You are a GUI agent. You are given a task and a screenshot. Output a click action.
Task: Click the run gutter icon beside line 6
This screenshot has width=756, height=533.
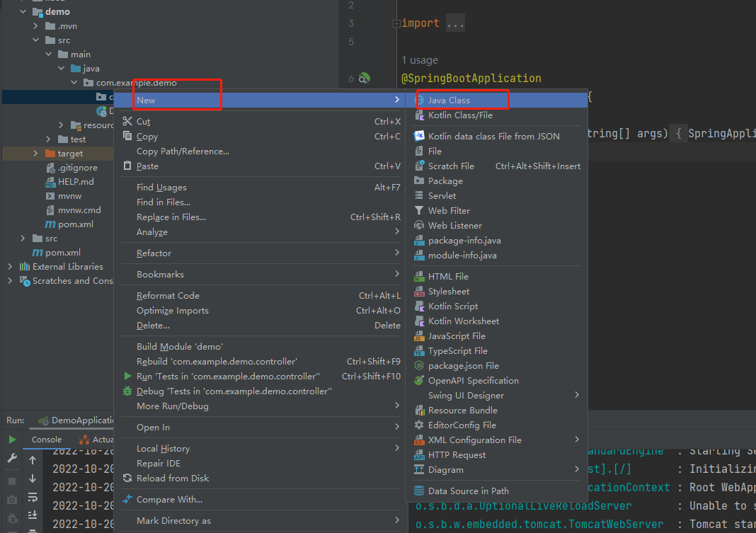point(365,79)
